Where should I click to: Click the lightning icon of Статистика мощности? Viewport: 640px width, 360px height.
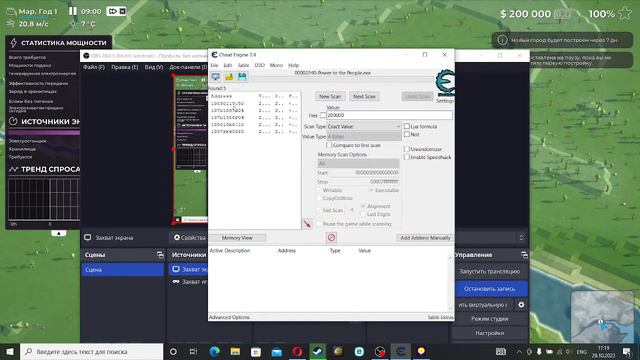click(13, 42)
